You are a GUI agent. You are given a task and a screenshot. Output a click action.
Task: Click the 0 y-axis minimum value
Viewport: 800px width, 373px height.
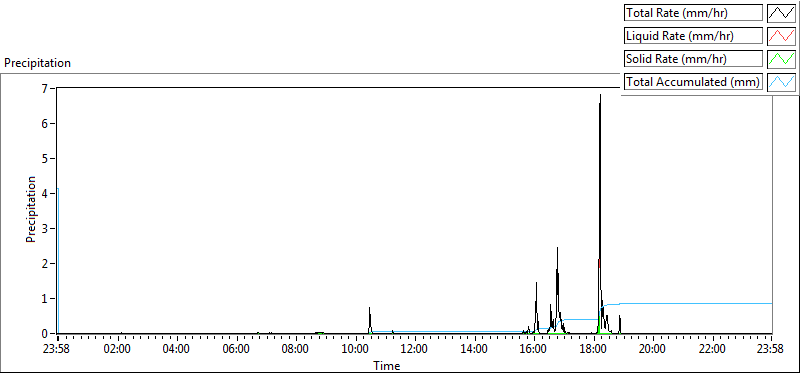click(45, 333)
